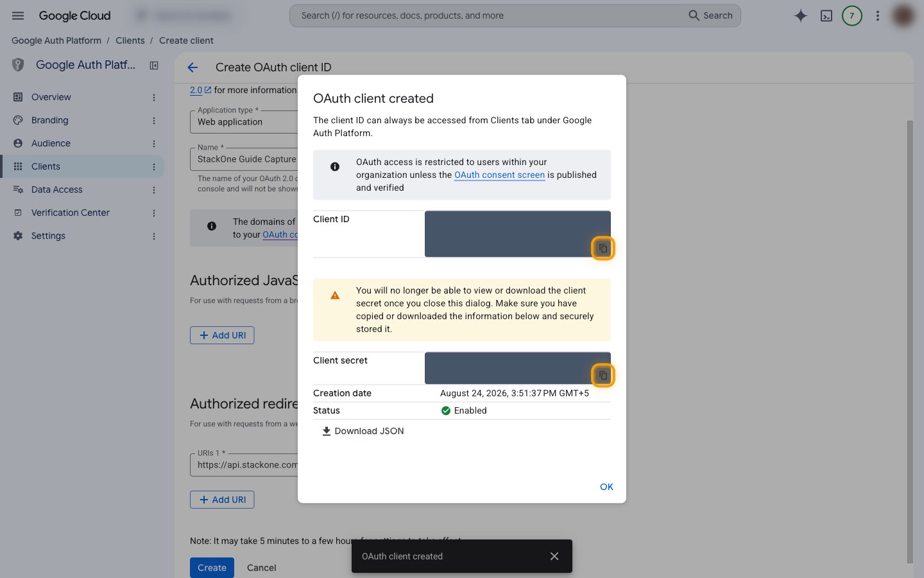Image resolution: width=924 pixels, height=578 pixels.
Task: Click the Clients breadcrumb link
Action: tap(130, 40)
